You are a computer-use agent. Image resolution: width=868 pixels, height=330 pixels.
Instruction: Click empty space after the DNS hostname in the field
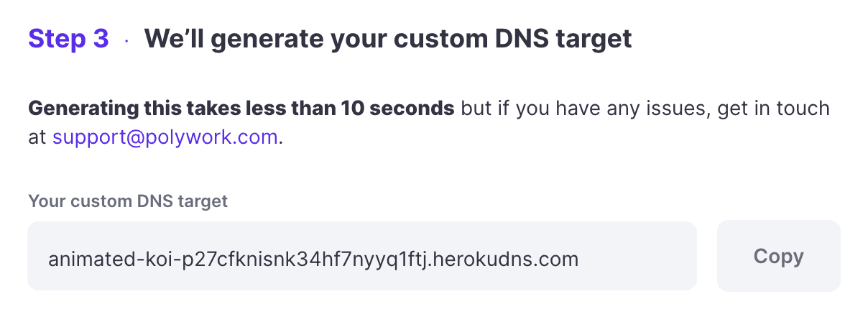pos(640,257)
